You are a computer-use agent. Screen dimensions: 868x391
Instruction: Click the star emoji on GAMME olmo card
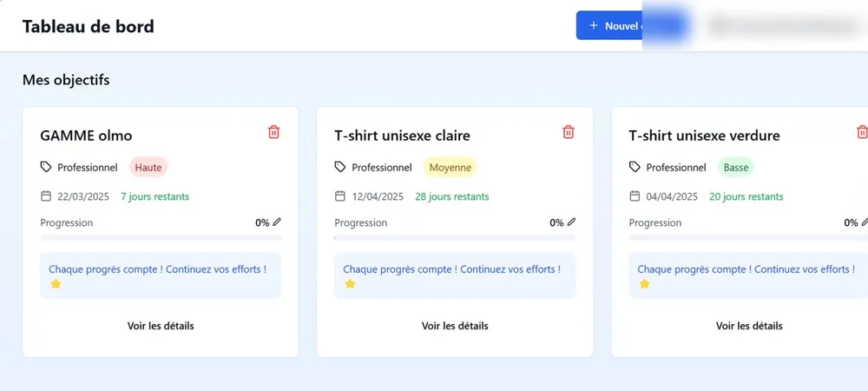pos(56,283)
